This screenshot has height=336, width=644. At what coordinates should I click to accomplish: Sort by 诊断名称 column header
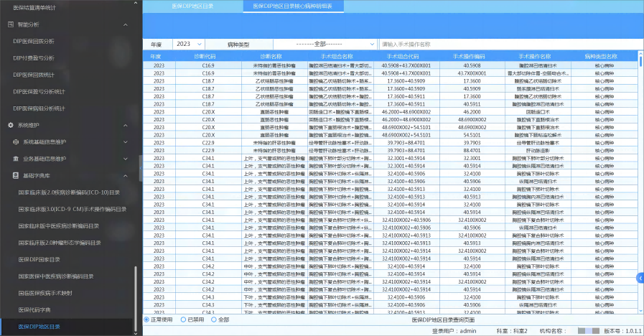271,56
